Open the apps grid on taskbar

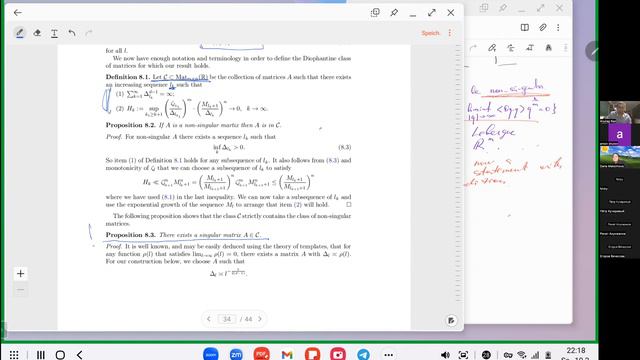[14, 355]
